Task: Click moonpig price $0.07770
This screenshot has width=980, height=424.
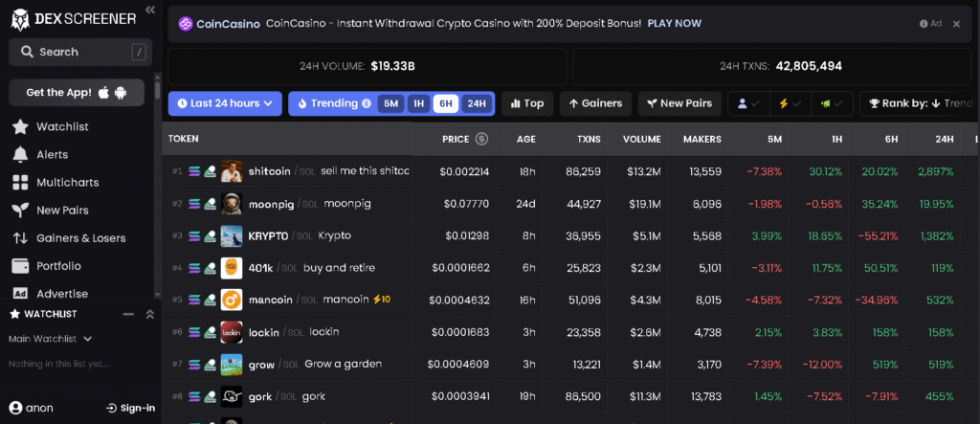Action: point(466,204)
